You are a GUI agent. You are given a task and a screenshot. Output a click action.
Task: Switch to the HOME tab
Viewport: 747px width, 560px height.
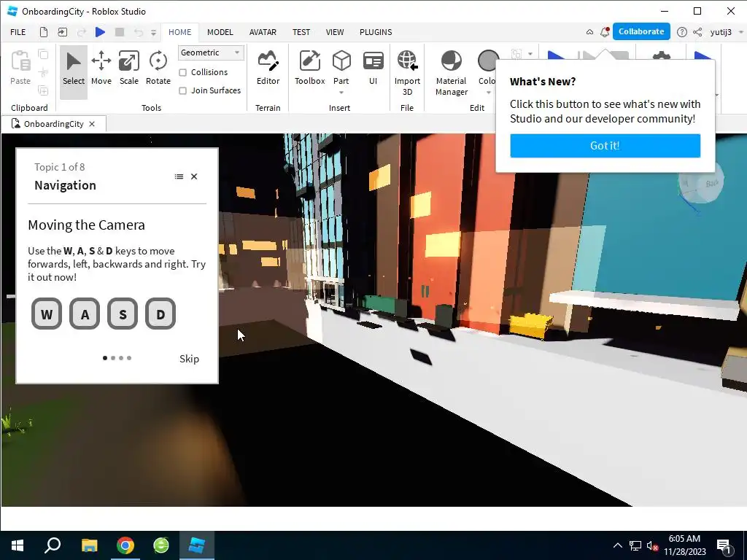[x=180, y=32]
